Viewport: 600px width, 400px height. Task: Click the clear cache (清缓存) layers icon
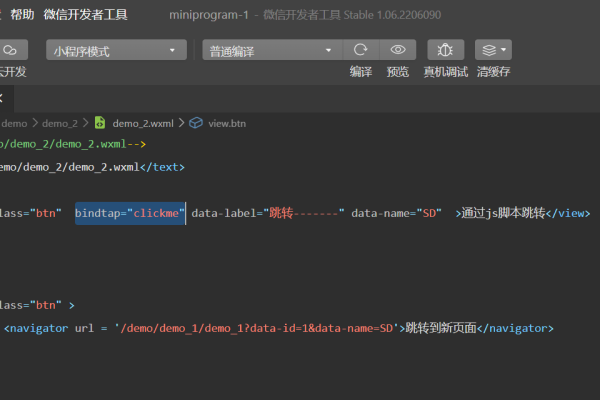487,50
